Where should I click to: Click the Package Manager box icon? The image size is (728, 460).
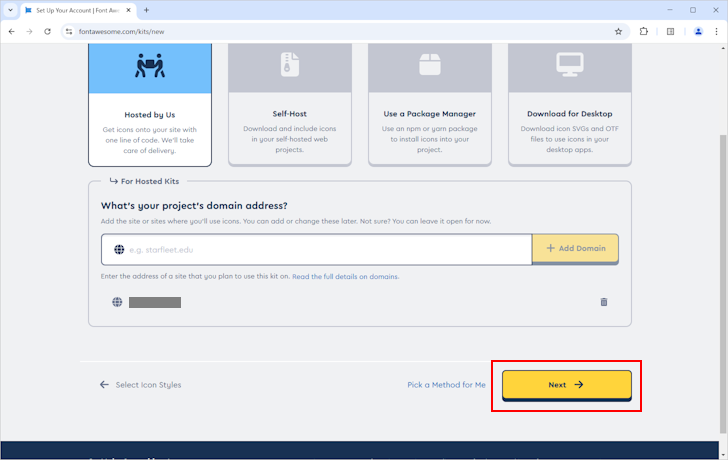(429, 65)
